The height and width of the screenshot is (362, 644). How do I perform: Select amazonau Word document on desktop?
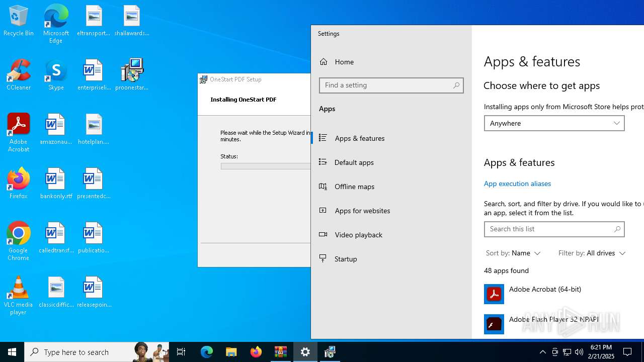(56, 129)
